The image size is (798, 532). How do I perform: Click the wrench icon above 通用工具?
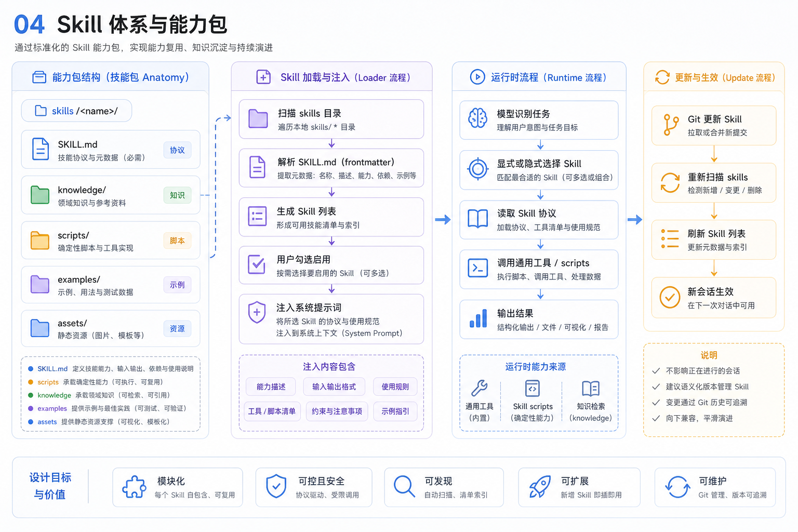pyautogui.click(x=479, y=388)
